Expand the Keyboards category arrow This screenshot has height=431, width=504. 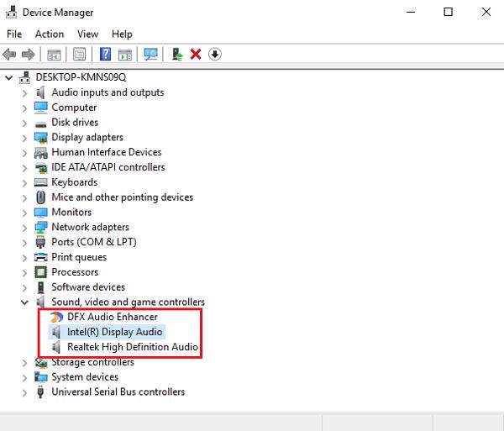coord(24,183)
